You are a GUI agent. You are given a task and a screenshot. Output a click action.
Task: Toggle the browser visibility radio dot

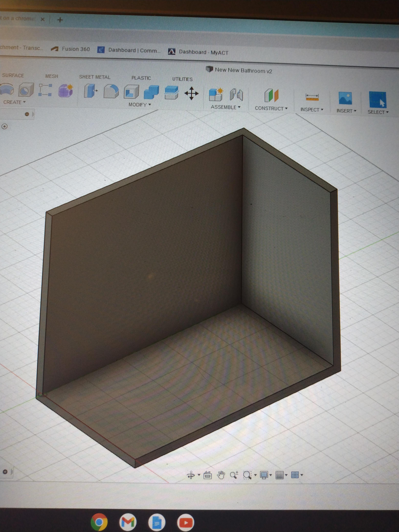pyautogui.click(x=5, y=126)
